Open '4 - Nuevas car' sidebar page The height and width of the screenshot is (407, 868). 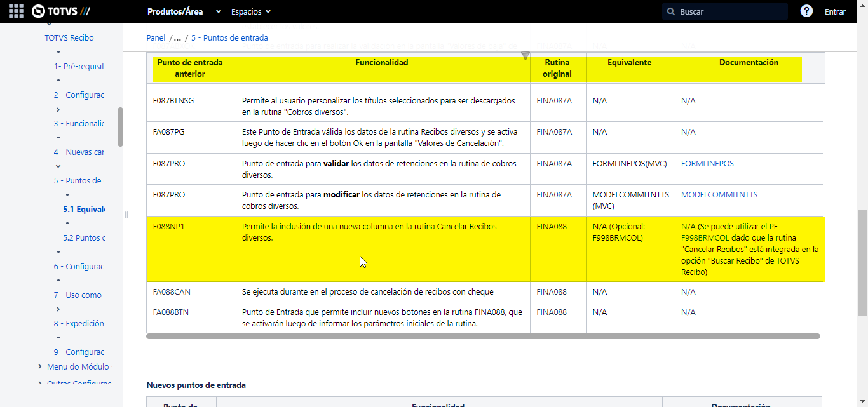(79, 152)
